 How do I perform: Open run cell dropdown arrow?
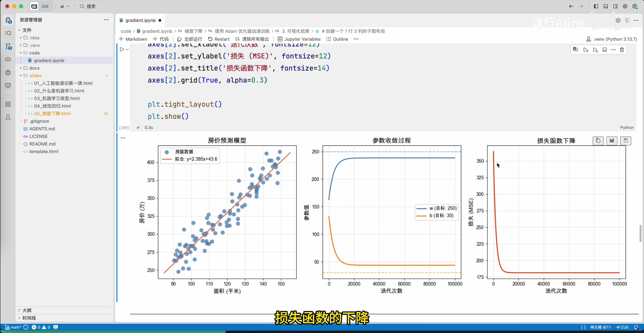[x=127, y=50]
